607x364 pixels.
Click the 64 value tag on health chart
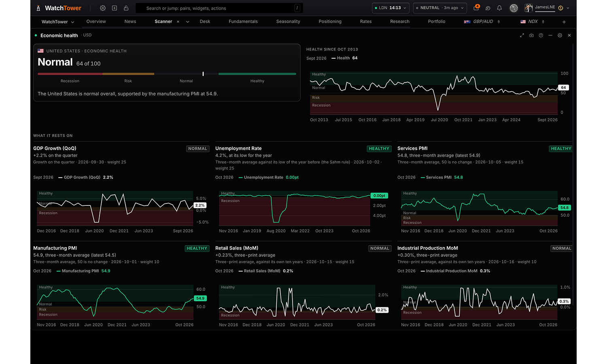[563, 87]
